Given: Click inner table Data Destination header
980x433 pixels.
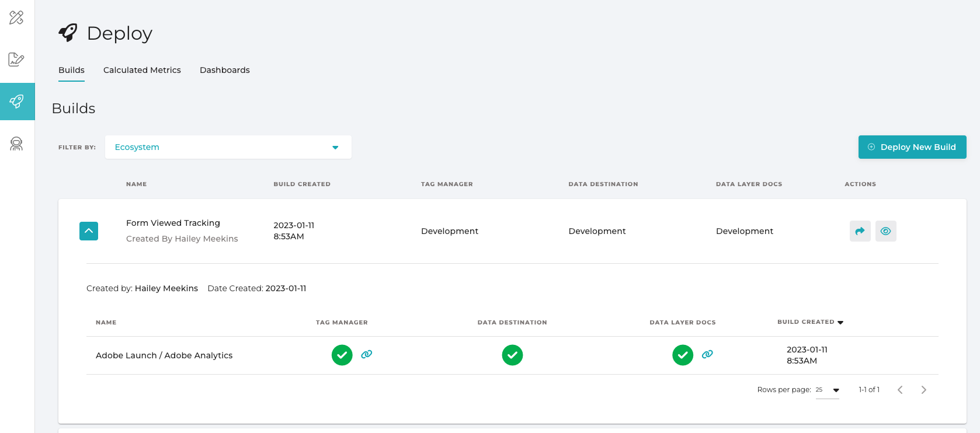Looking at the screenshot, I should (512, 323).
